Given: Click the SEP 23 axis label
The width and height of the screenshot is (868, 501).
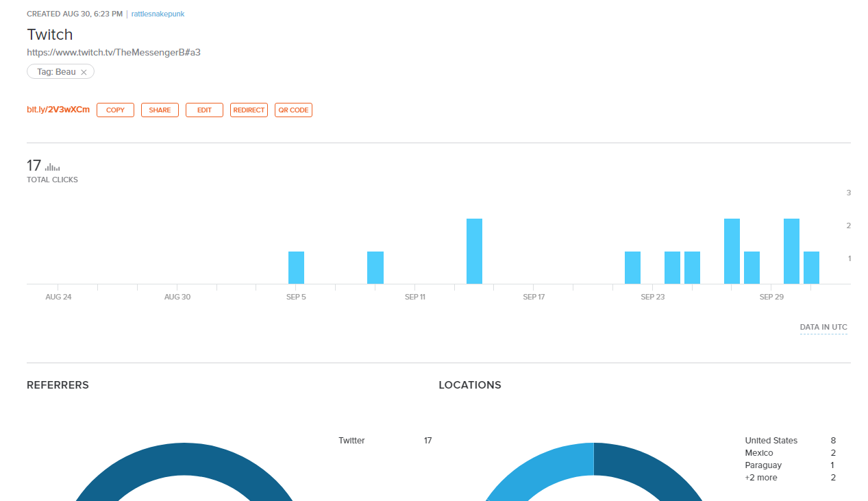Looking at the screenshot, I should click(653, 297).
